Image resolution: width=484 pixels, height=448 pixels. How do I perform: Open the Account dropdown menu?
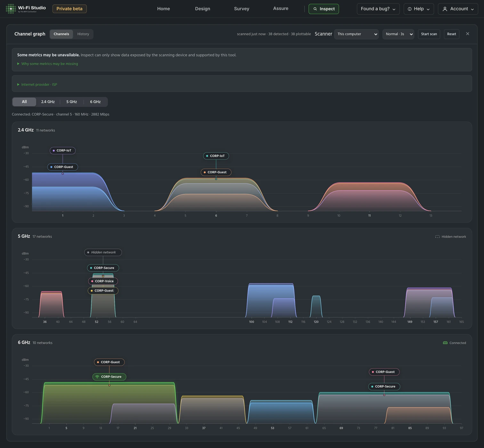coord(458,9)
